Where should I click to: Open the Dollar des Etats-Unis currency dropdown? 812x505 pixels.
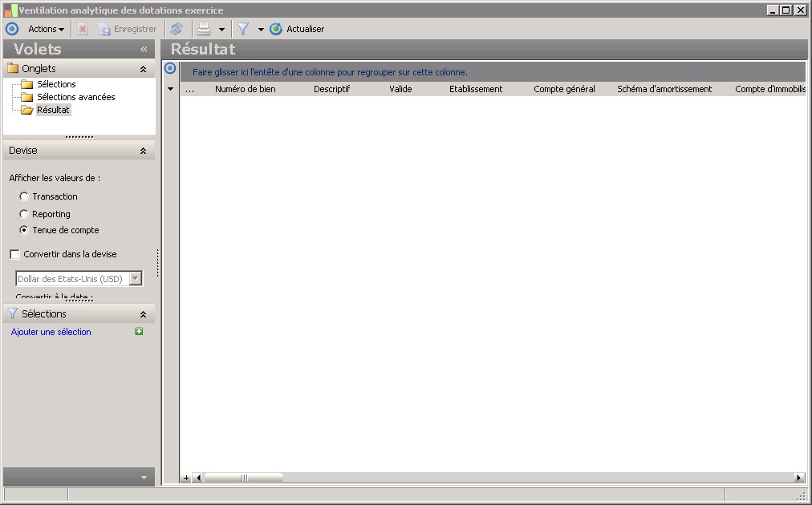click(x=135, y=278)
